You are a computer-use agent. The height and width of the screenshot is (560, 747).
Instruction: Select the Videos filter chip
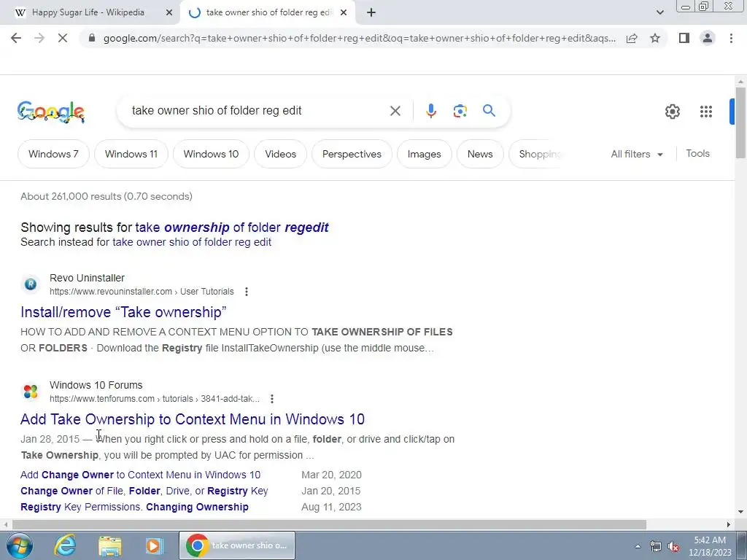281,154
